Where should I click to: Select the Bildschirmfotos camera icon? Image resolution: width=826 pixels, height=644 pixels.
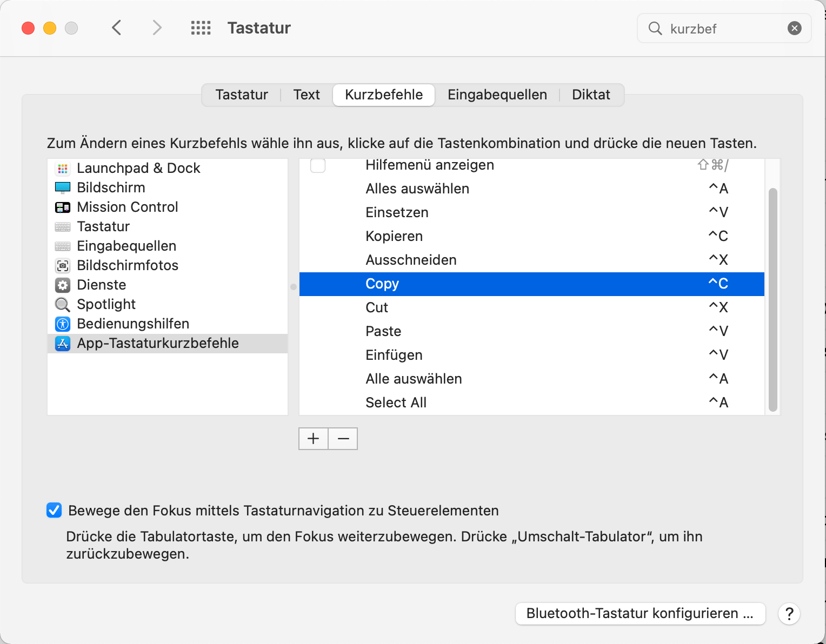pyautogui.click(x=63, y=265)
